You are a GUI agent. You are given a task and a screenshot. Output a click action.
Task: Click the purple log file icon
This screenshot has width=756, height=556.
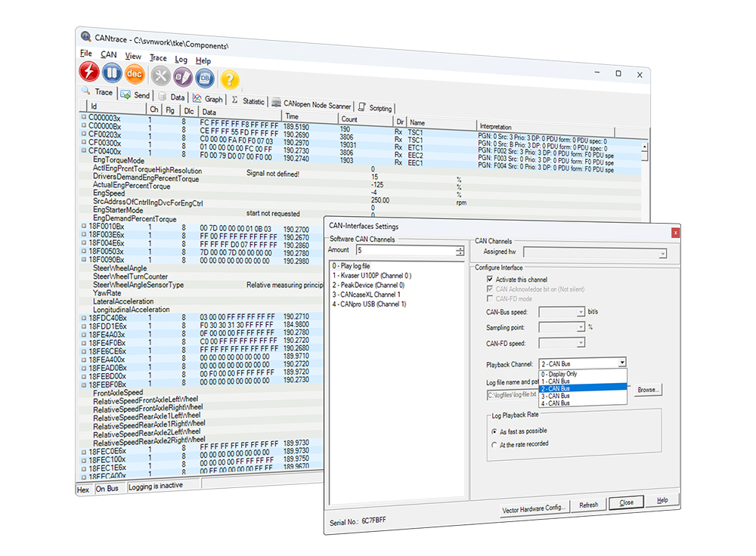(x=182, y=76)
